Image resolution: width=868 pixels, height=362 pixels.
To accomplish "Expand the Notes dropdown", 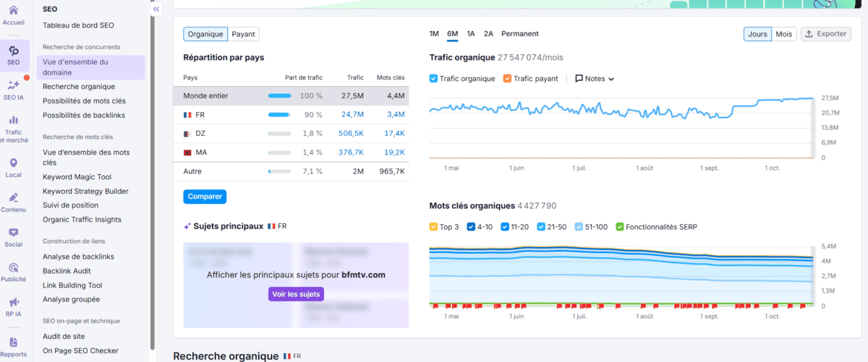I will click(x=595, y=79).
